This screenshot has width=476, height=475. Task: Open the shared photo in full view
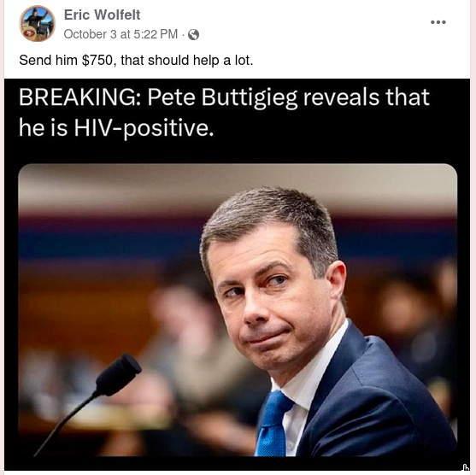pos(238,310)
